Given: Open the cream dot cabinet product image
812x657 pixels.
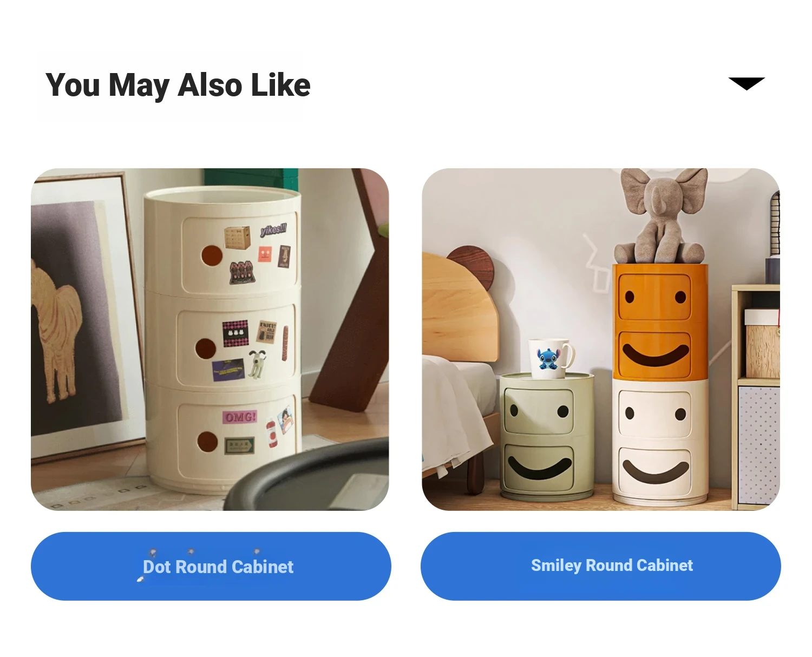Looking at the screenshot, I should (210, 339).
